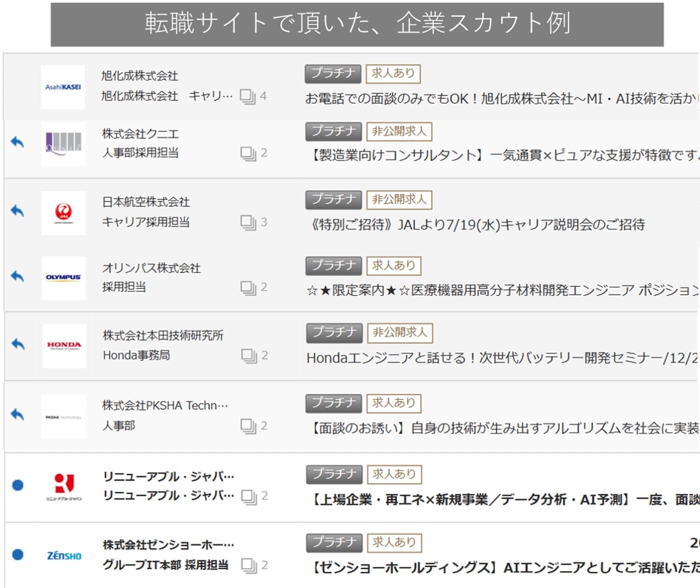Click the message count icon in PKSHA row
Viewport: 700px width, 588px height.
pos(248,426)
